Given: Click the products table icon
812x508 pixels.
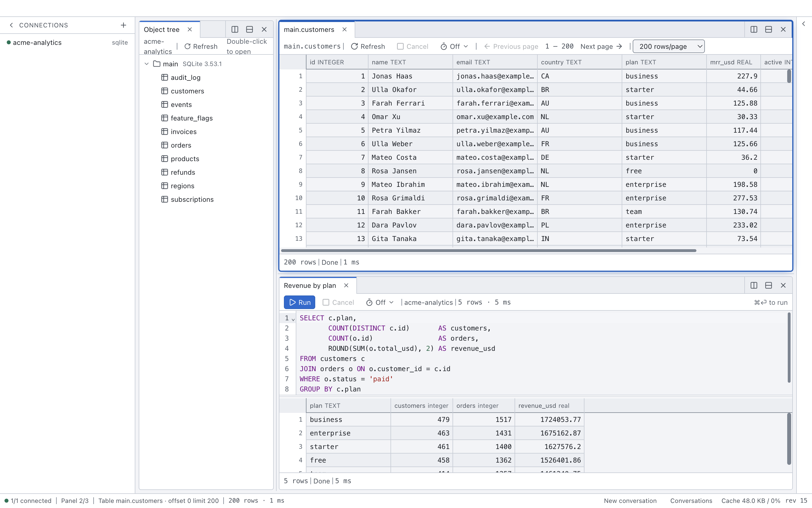Looking at the screenshot, I should [x=165, y=159].
